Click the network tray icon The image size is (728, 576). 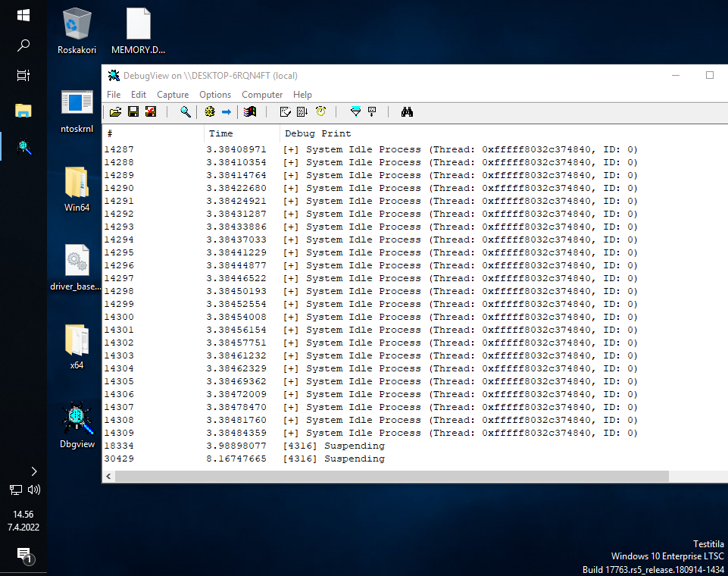coord(16,490)
